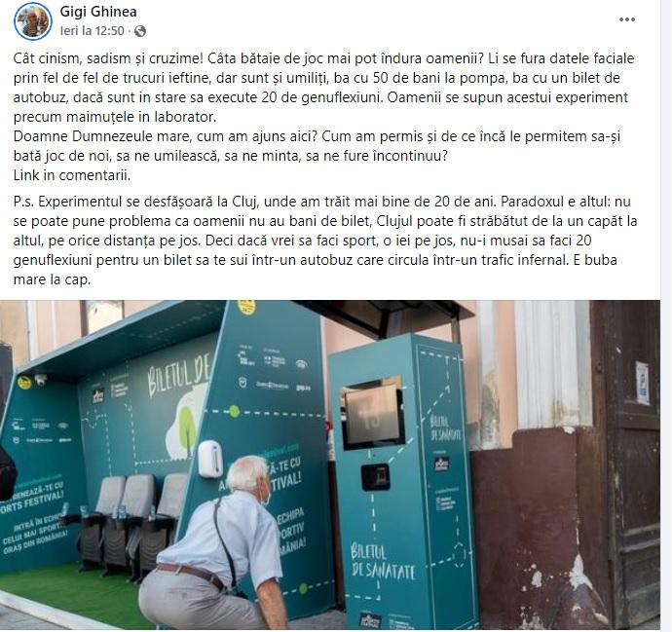Screen dimensions: 672x632
Task: Click the public globe privacy icon
Action: 140,31
